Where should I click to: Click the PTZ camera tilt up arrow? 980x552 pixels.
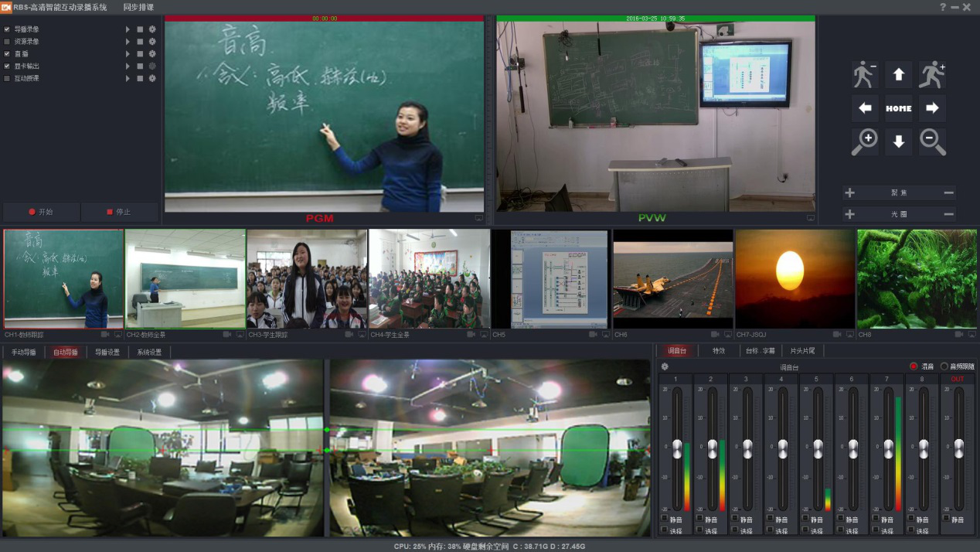click(898, 75)
